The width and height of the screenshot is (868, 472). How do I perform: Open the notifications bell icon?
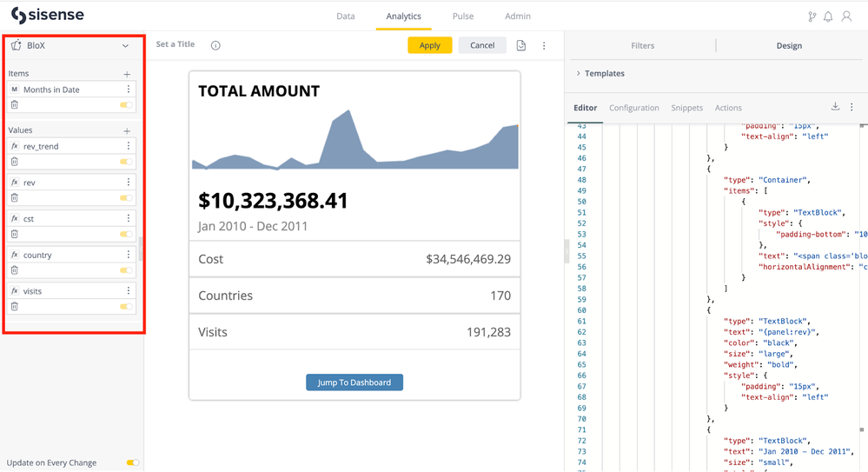828,17
